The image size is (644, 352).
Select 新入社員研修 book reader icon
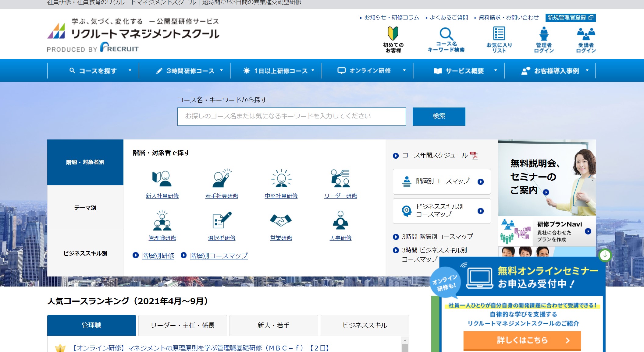pos(162,178)
